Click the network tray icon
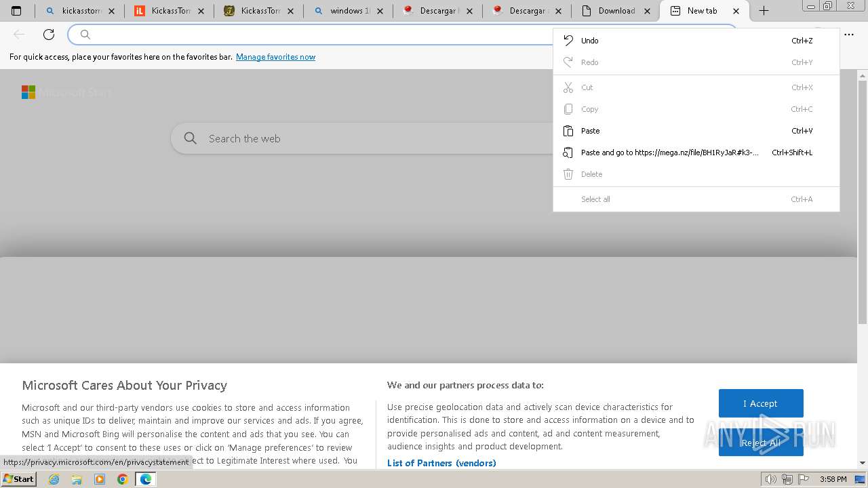This screenshot has height=488, width=868. [x=787, y=479]
